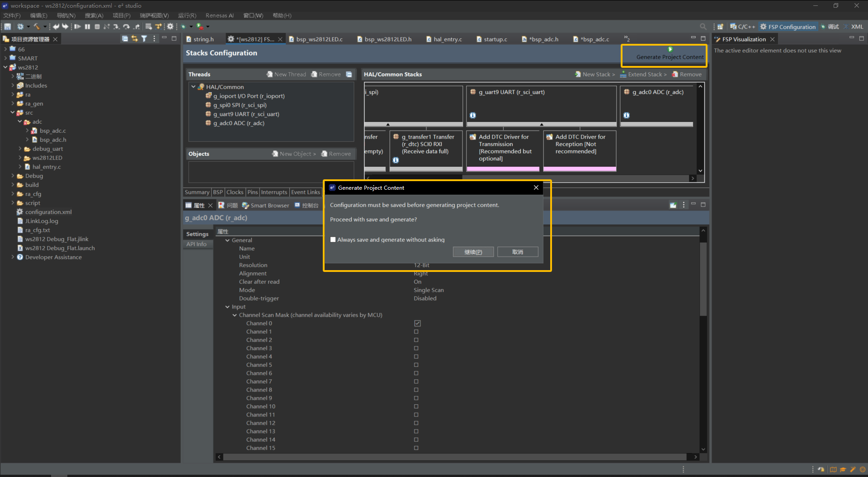The image size is (868, 477).
Task: Uncheck the Channel 0 checkbox
Action: (417, 323)
